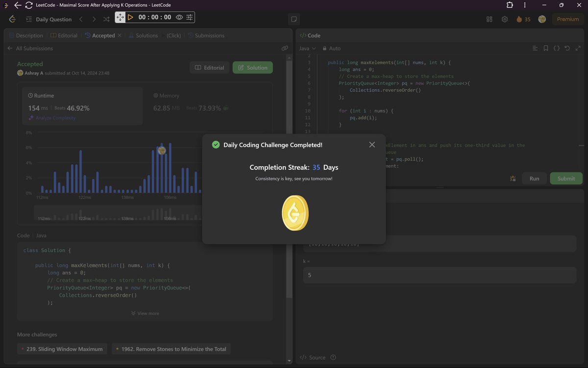588x368 pixels.
Task: Open the Java language dropdown
Action: [x=308, y=48]
